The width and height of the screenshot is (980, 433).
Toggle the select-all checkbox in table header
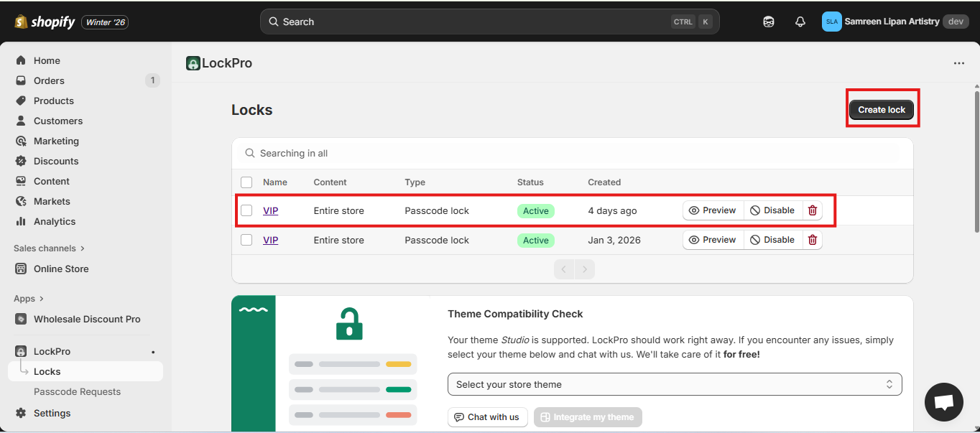point(246,182)
